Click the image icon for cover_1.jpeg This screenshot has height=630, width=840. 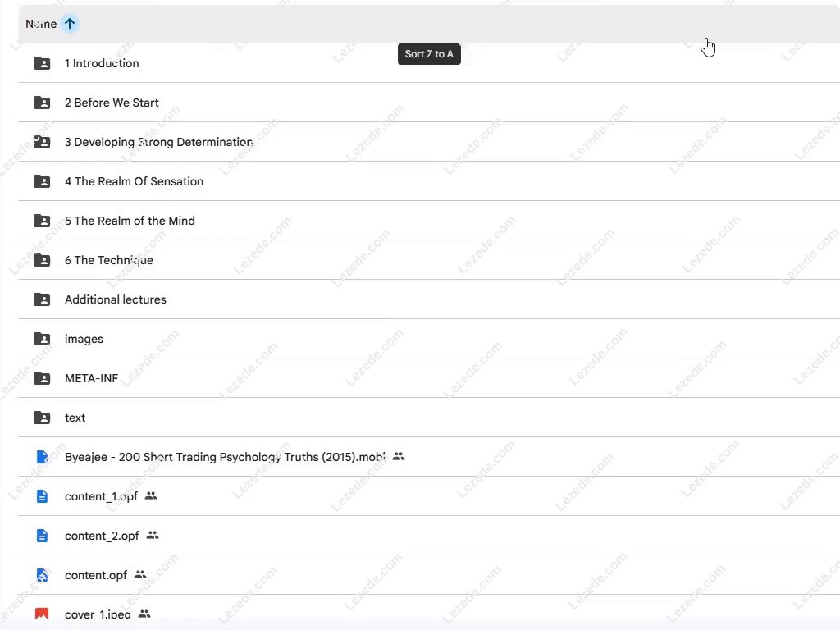point(42,613)
